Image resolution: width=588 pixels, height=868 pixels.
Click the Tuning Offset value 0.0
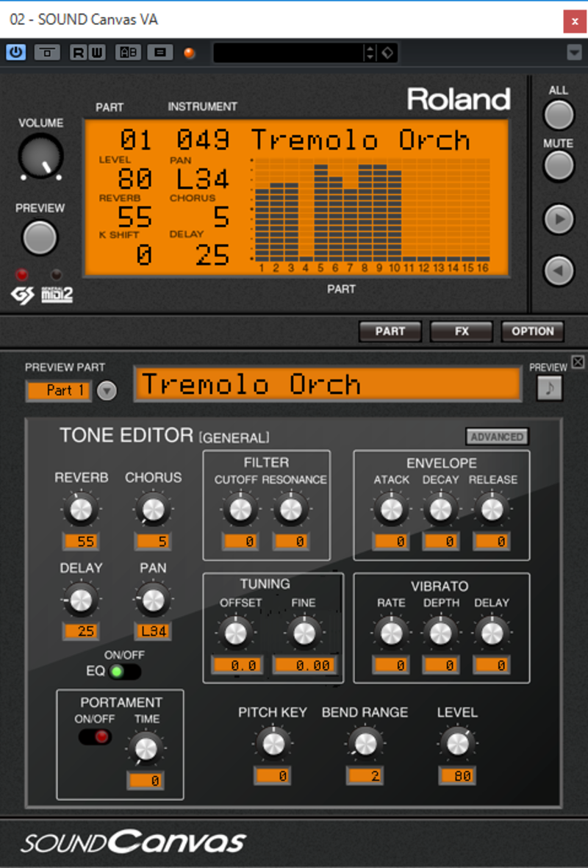[236, 665]
